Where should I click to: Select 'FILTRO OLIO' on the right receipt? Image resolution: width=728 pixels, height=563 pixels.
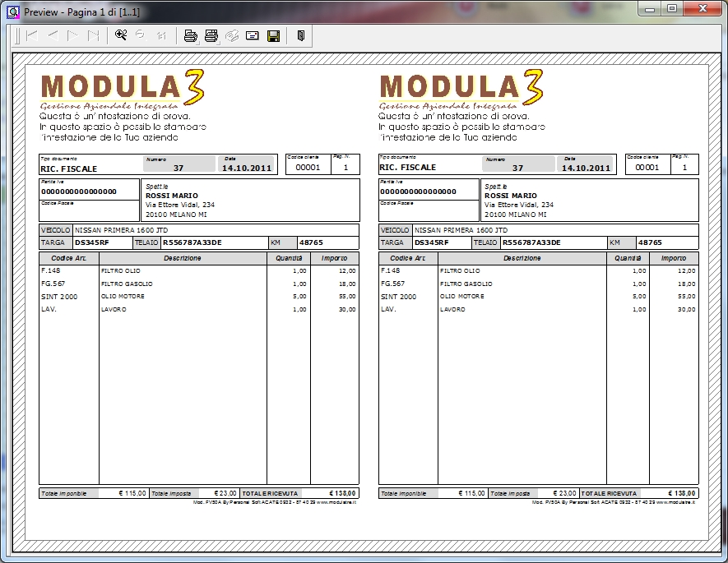(x=460, y=271)
